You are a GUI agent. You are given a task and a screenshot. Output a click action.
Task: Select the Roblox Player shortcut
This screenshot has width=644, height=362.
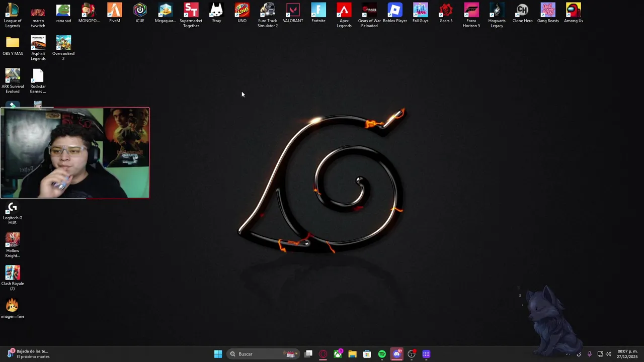(395, 14)
